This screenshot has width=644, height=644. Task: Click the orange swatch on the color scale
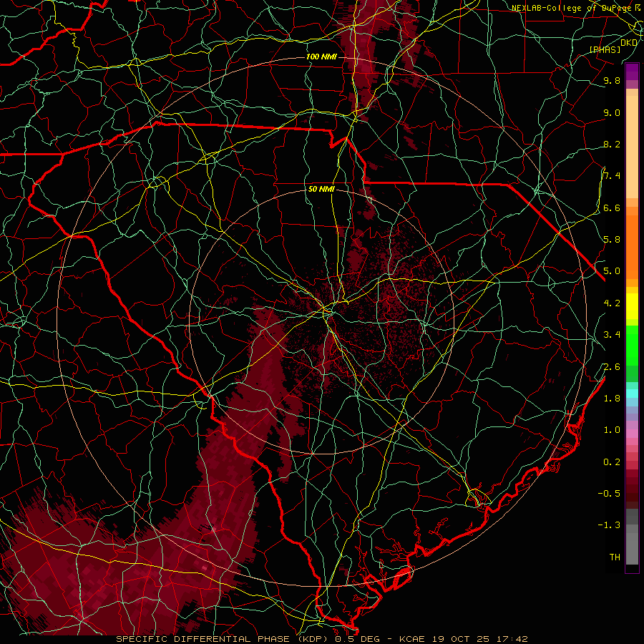pos(632,246)
